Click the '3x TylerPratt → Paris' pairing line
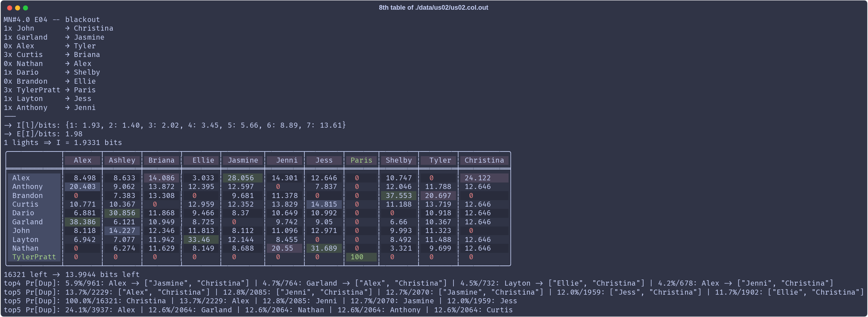The width and height of the screenshot is (868, 317). click(x=50, y=90)
